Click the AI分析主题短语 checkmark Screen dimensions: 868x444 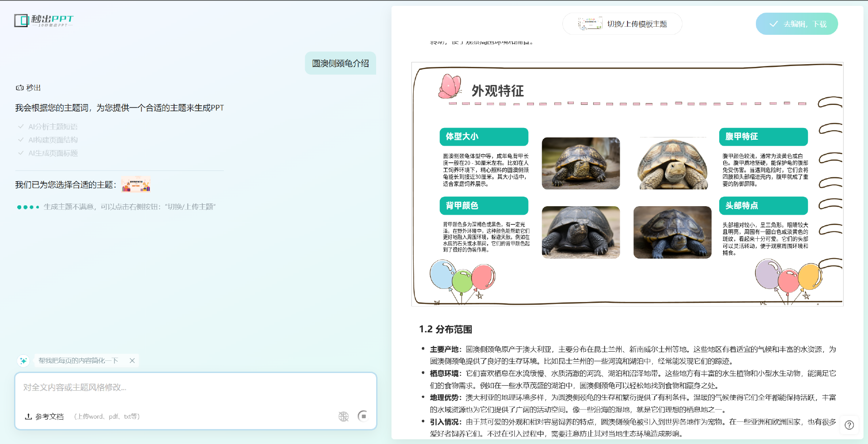coord(21,126)
